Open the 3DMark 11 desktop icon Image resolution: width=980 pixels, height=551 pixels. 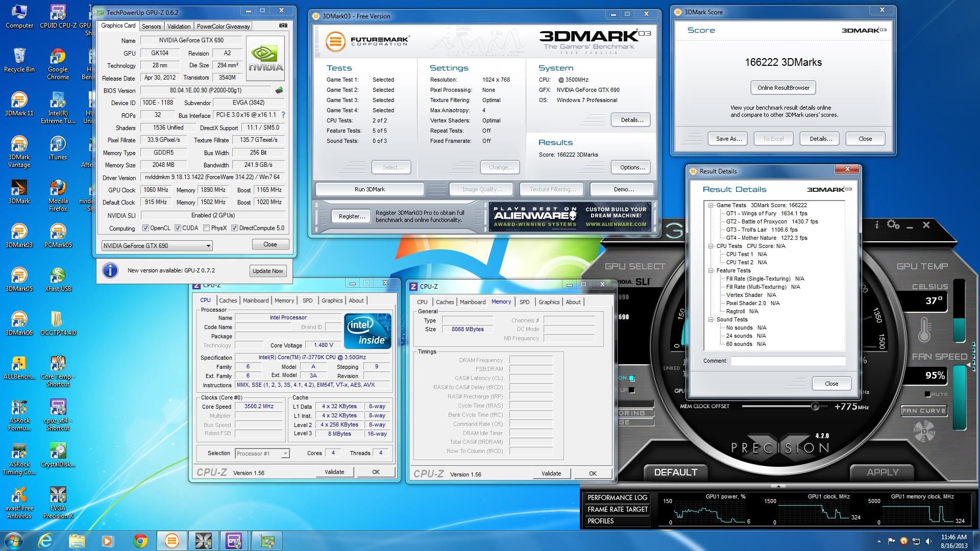click(x=19, y=105)
